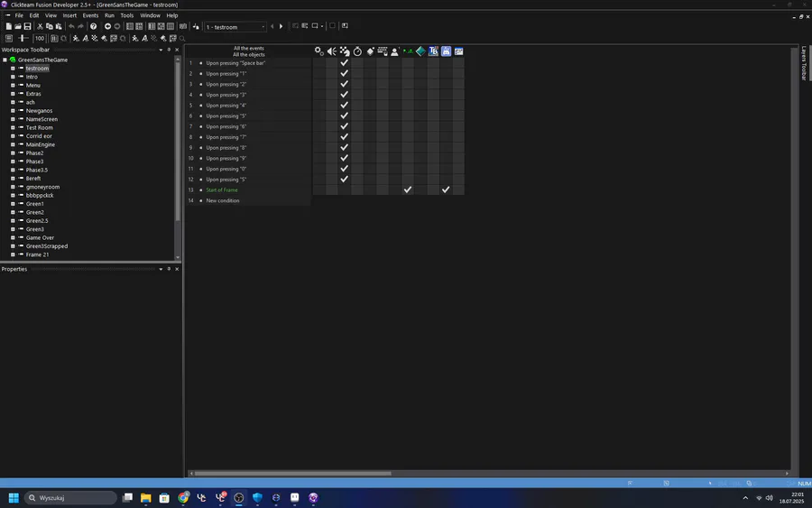Viewport: 812px width, 508px height.
Task: Select the Discord object column icon
Action: tap(446, 51)
